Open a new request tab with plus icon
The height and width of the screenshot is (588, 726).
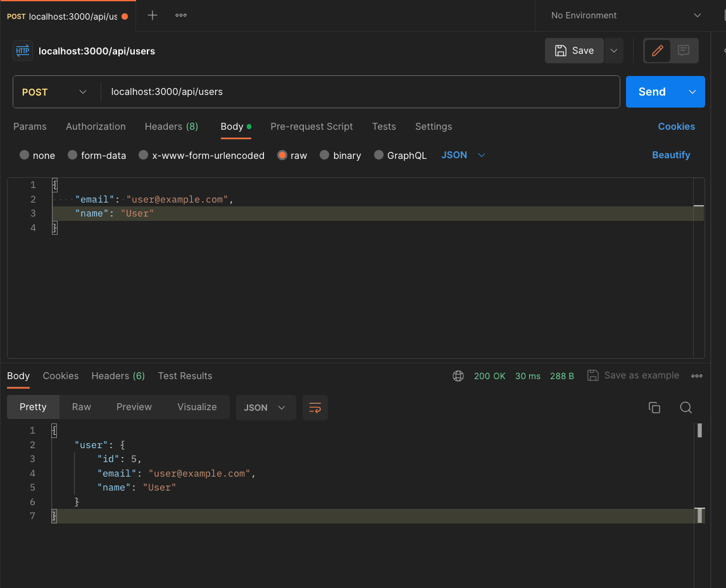[x=153, y=15]
